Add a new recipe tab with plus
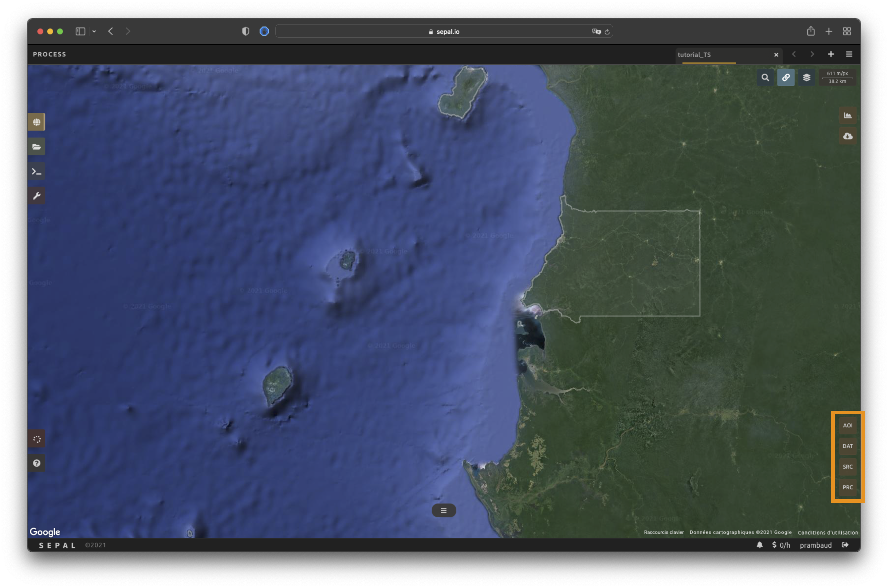Screen dimensions: 888x588 click(x=831, y=54)
